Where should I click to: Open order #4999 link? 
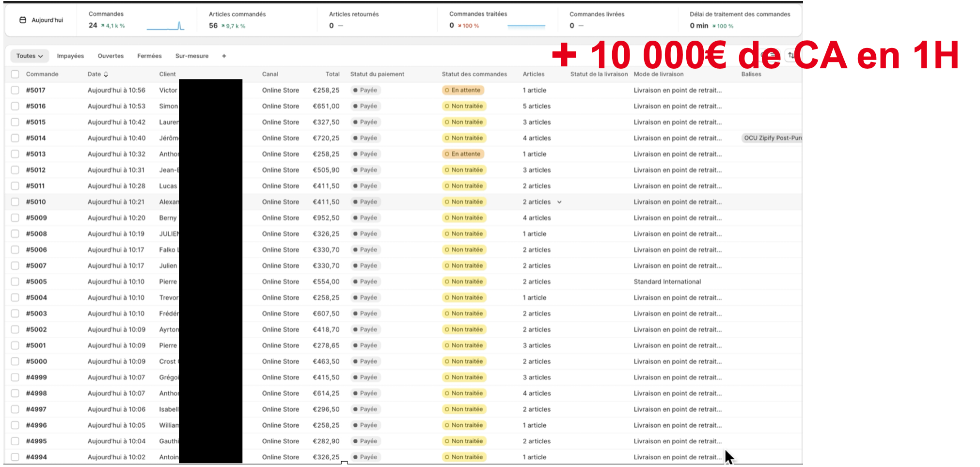[36, 377]
